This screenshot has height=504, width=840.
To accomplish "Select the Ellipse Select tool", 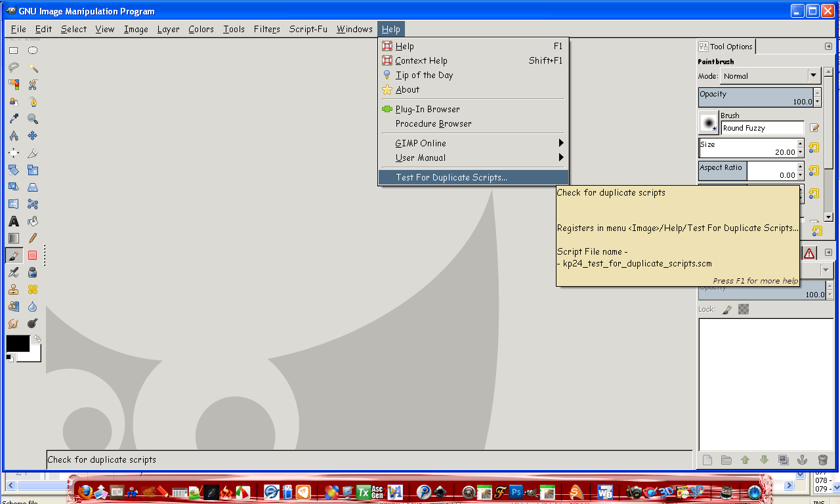I will point(32,51).
